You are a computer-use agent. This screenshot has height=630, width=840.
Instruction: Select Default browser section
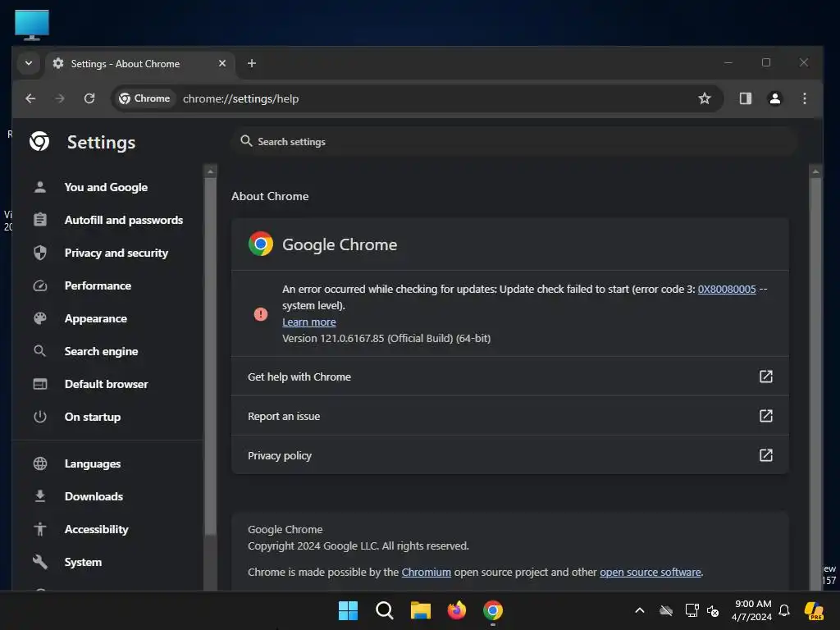point(106,384)
